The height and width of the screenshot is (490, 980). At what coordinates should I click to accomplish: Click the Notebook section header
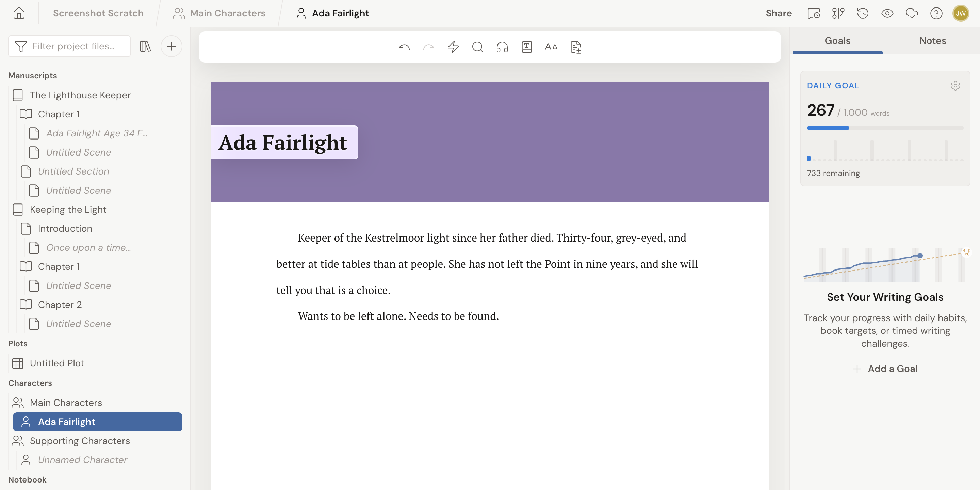[x=27, y=480]
